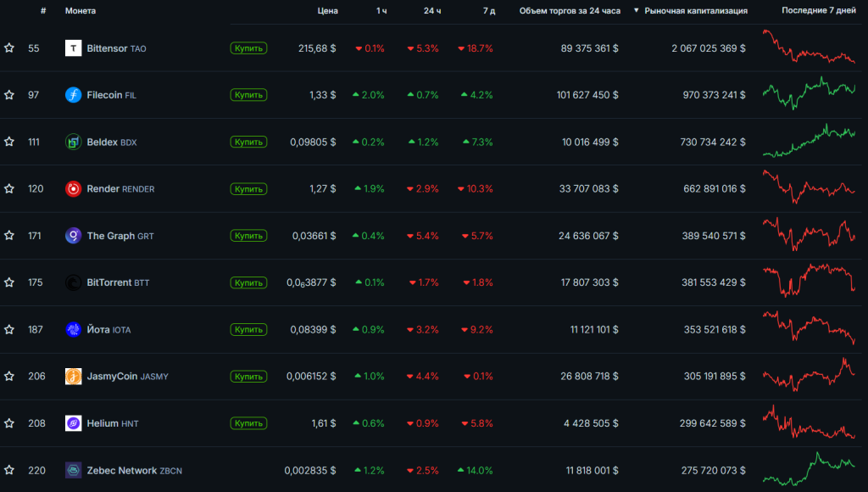Image resolution: width=868 pixels, height=492 pixels.
Task: Add Bittensor to watchlist with star
Action: pyautogui.click(x=9, y=48)
